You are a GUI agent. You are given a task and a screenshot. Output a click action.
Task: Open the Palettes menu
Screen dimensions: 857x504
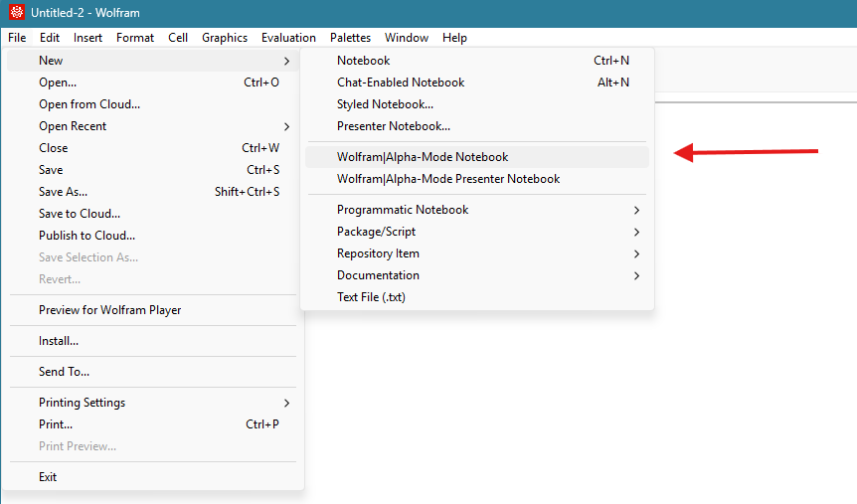click(350, 38)
